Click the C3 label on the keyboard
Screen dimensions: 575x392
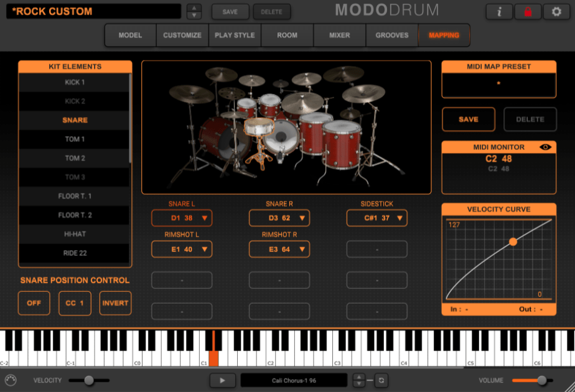click(x=337, y=363)
